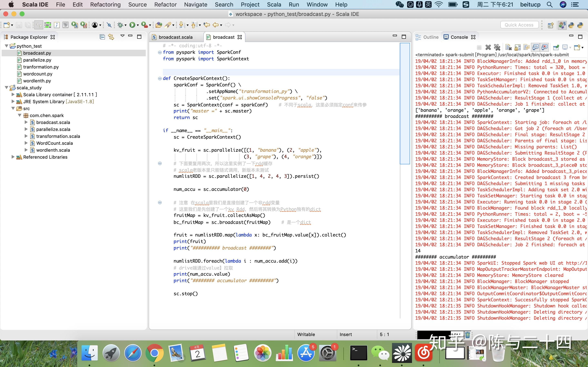588x367 pixels.
Task: Open the Package Explorer view menu triangle
Action: 122,36
